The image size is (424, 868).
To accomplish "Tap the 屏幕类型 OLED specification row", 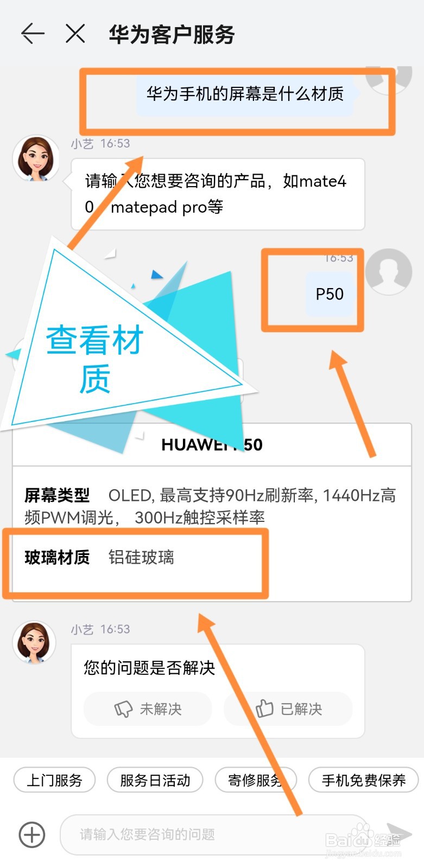I will pyautogui.click(x=211, y=506).
